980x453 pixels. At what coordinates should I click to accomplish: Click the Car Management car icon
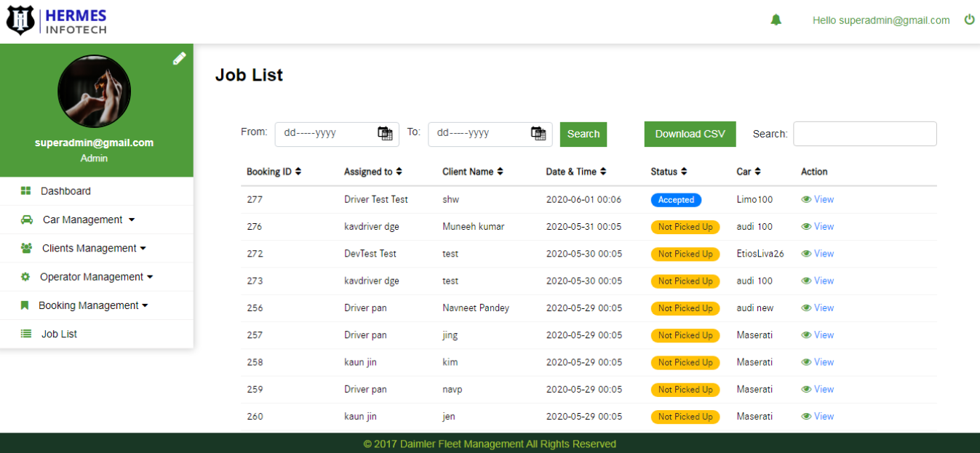click(27, 220)
